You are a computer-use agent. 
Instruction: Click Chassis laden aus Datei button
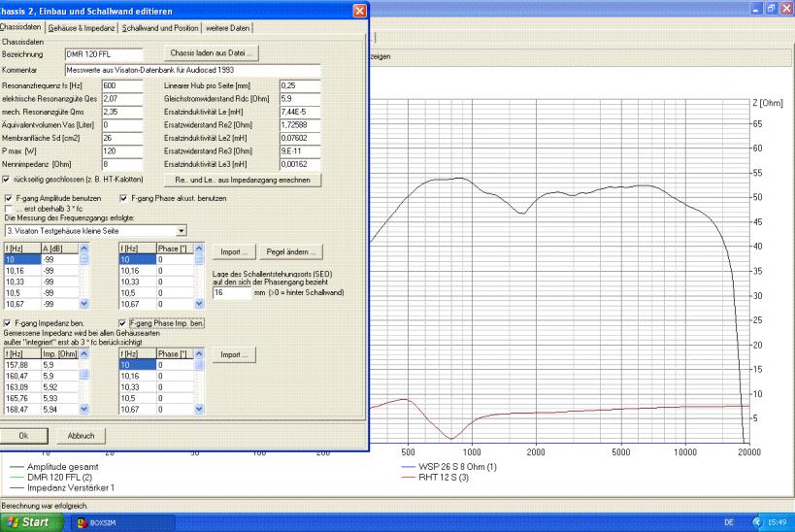coord(211,52)
